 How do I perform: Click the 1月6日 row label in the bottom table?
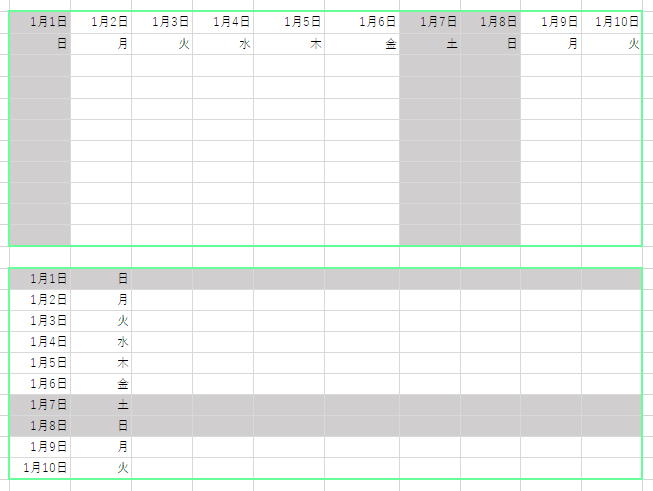point(40,384)
